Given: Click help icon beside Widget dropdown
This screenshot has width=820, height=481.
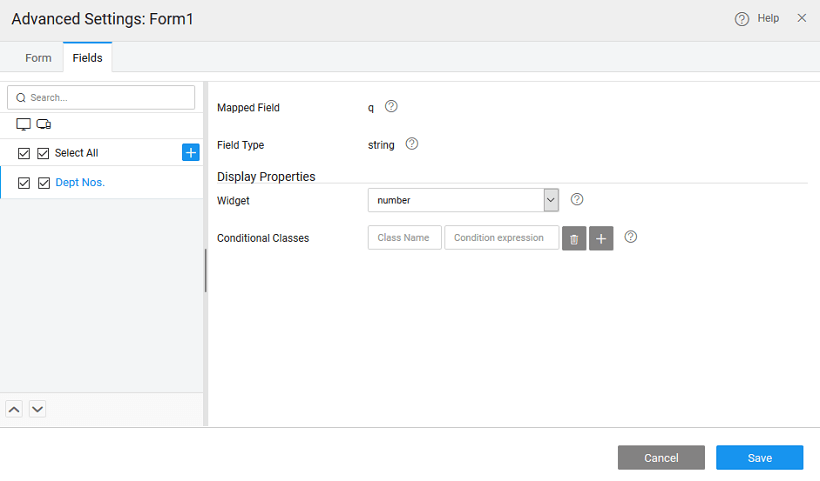Looking at the screenshot, I should coord(577,199).
